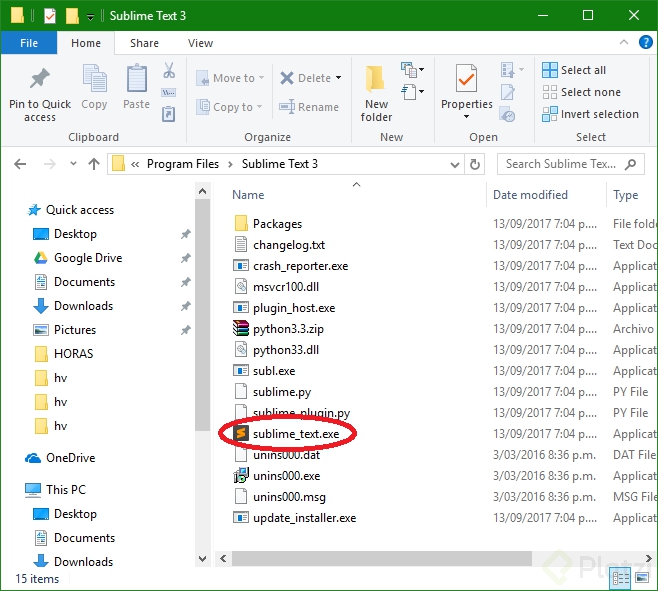
Task: Click the Paste clipboard icon
Action: (136, 78)
